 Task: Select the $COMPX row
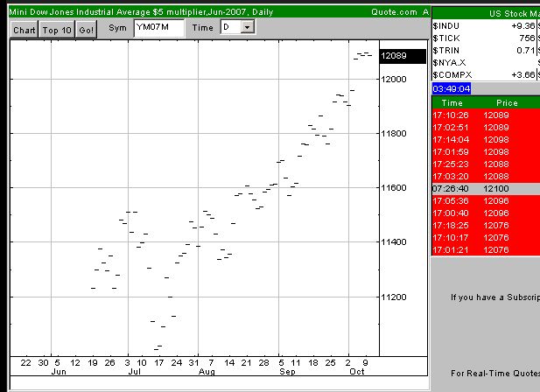486,75
